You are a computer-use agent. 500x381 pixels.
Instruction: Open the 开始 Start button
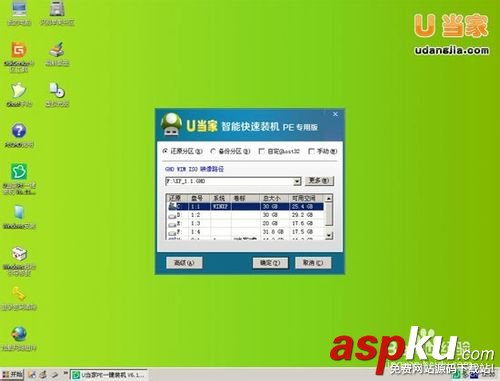click(13, 374)
